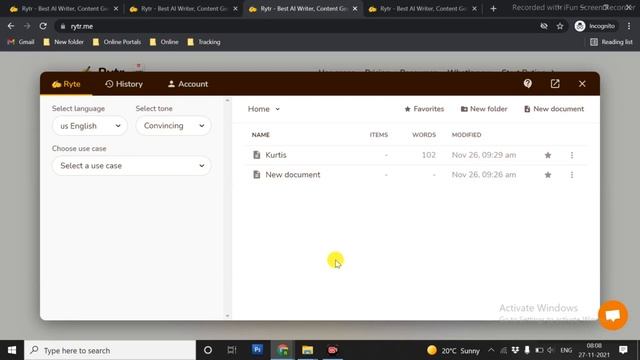Open more options menu for Kurtis

pos(572,155)
